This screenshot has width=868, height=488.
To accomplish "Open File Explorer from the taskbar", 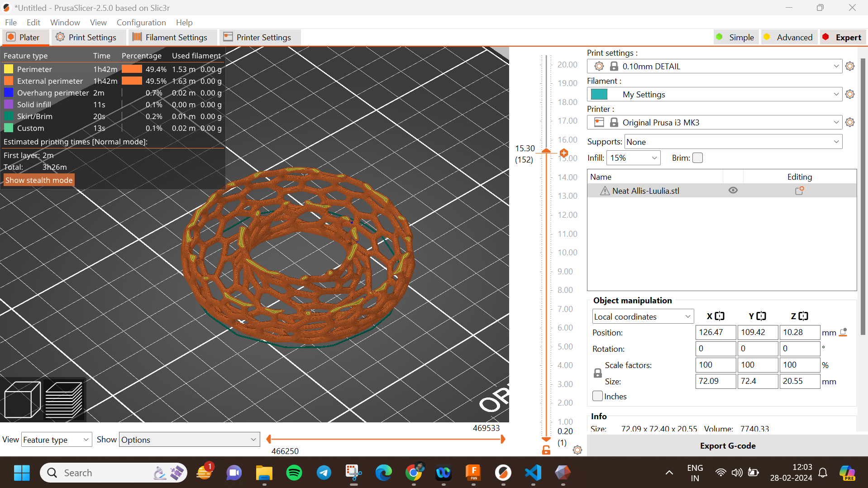I will click(264, 473).
